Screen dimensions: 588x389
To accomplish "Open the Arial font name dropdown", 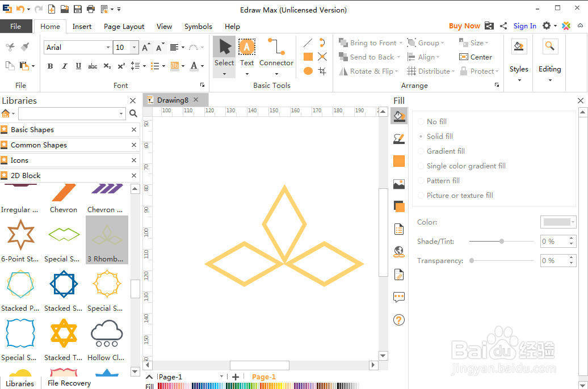I will (x=108, y=47).
